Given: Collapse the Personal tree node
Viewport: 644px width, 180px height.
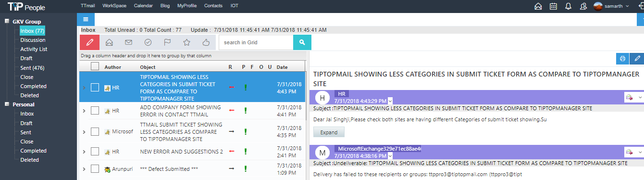Looking at the screenshot, I should 7,104.
